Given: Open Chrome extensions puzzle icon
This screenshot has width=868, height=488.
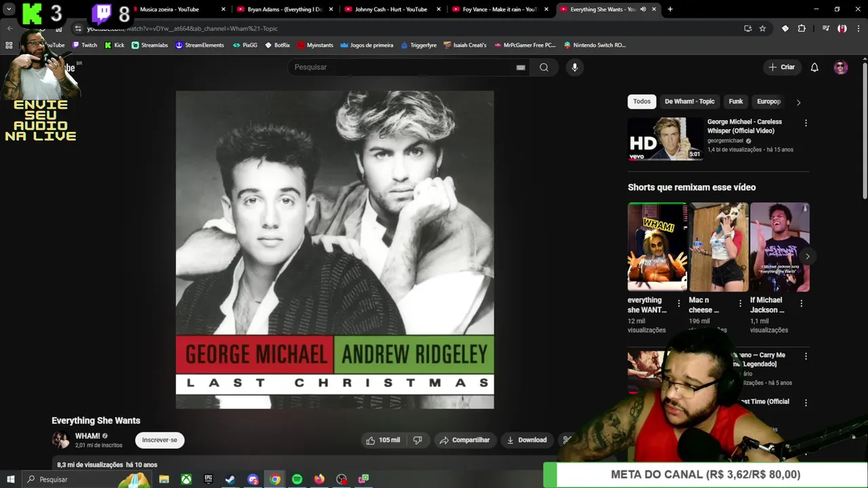Looking at the screenshot, I should point(802,28).
